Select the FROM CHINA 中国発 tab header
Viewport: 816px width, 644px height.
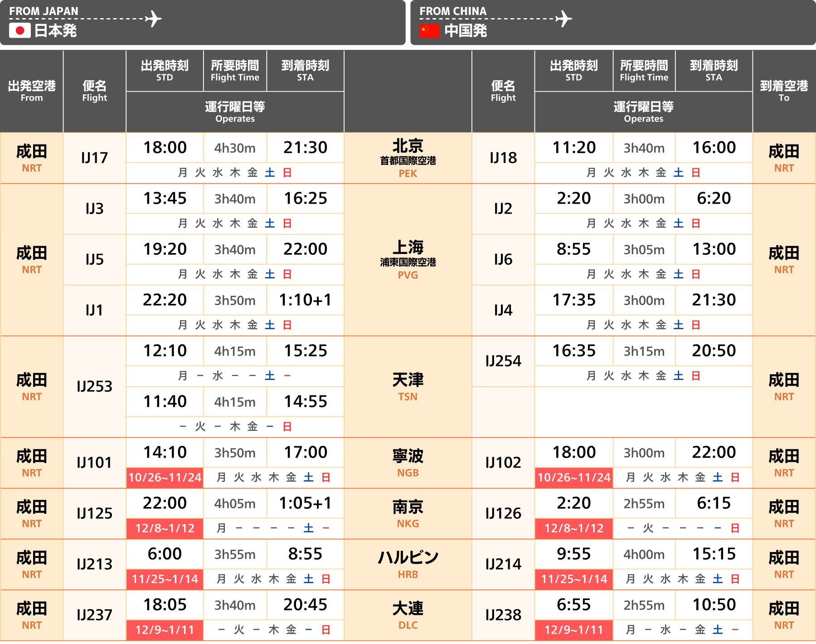612,22
